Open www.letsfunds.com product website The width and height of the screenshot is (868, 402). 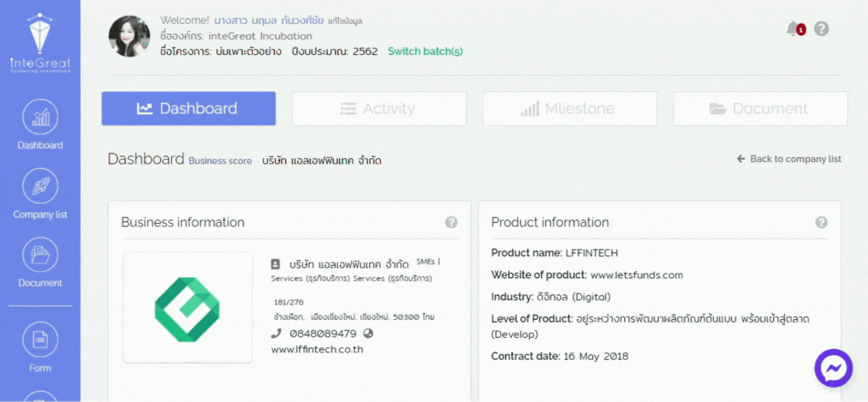(x=636, y=275)
